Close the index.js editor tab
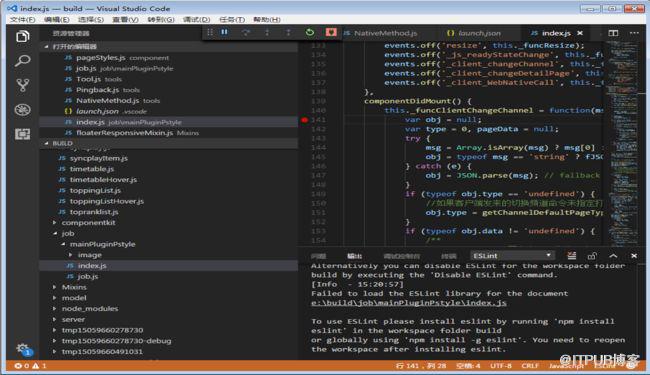The height and width of the screenshot is (375, 650). point(580,33)
